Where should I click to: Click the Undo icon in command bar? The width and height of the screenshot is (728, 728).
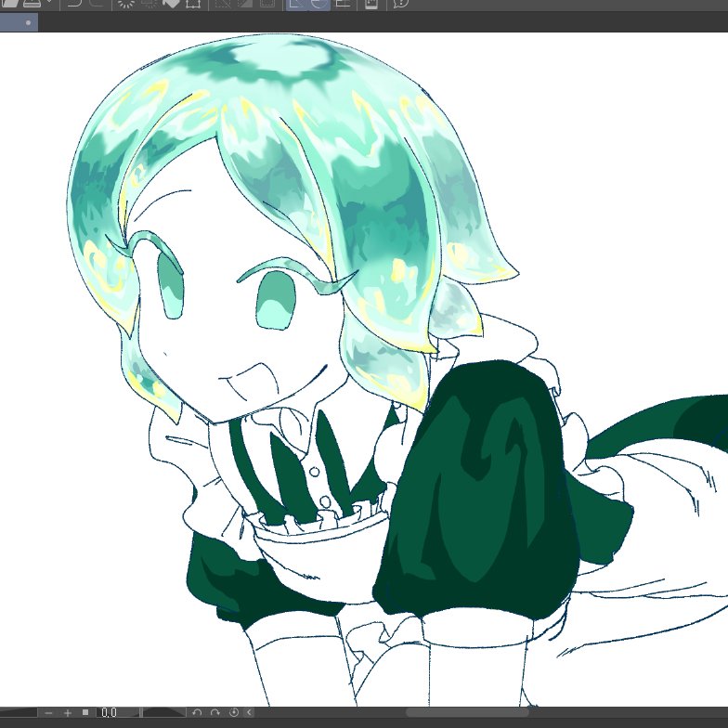(74, 4)
